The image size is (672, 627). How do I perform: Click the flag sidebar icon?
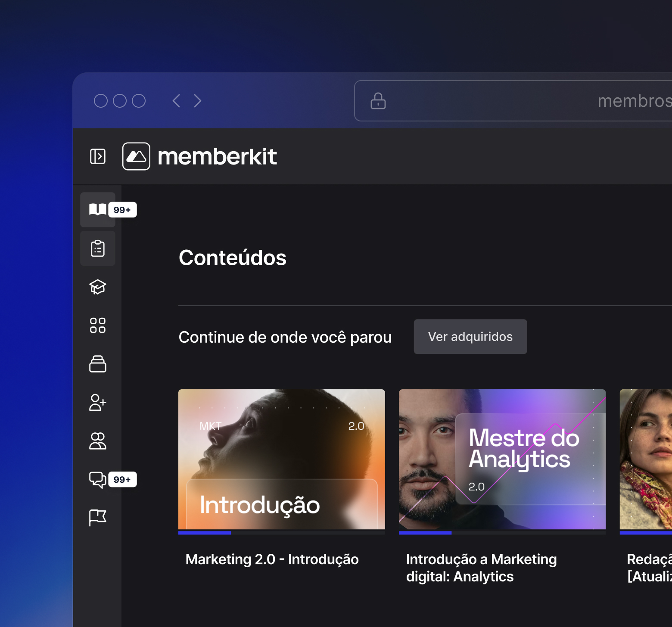(98, 518)
